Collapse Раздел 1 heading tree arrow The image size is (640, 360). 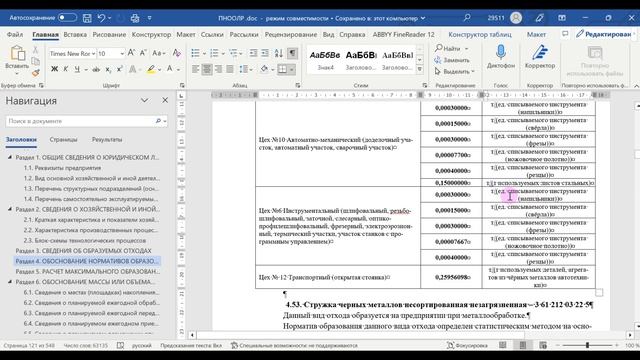click(x=10, y=157)
